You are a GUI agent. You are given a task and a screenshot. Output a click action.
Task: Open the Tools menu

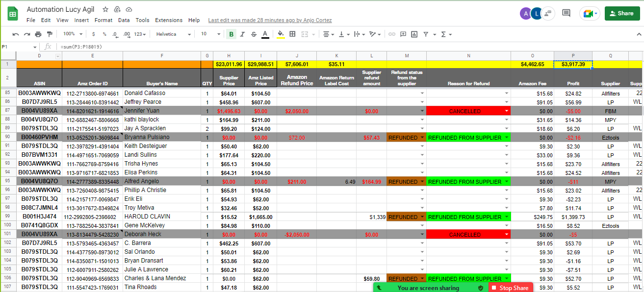(143, 20)
